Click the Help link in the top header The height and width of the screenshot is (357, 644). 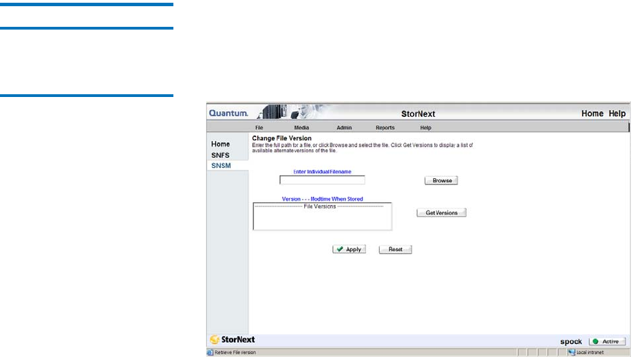point(617,113)
